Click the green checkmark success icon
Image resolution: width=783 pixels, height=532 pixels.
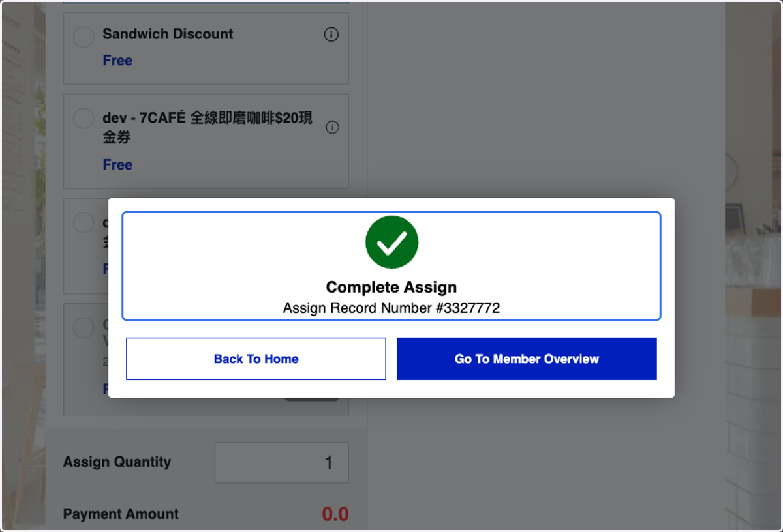pos(391,242)
